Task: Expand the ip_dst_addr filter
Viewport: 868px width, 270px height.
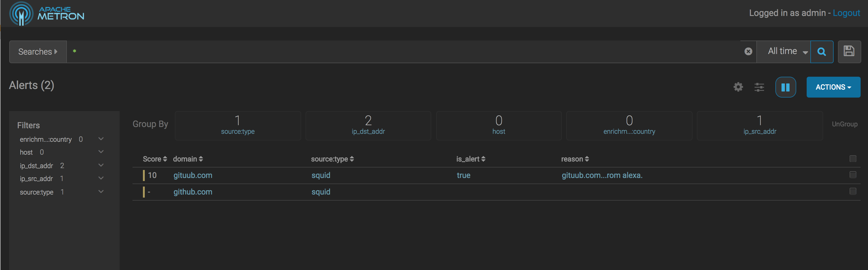Action: pyautogui.click(x=101, y=165)
